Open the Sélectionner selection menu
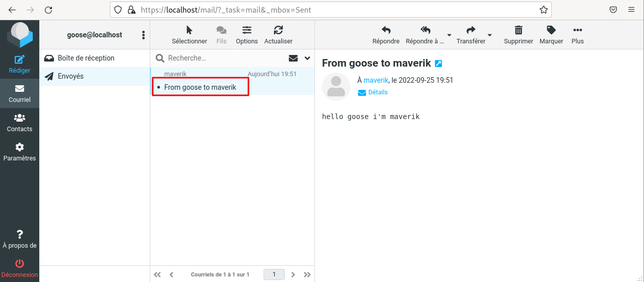Viewport: 644px width, 282px height. click(189, 31)
